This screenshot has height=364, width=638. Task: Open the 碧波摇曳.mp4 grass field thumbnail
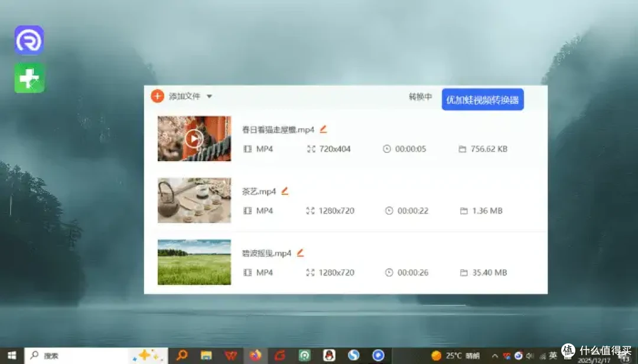[194, 262]
